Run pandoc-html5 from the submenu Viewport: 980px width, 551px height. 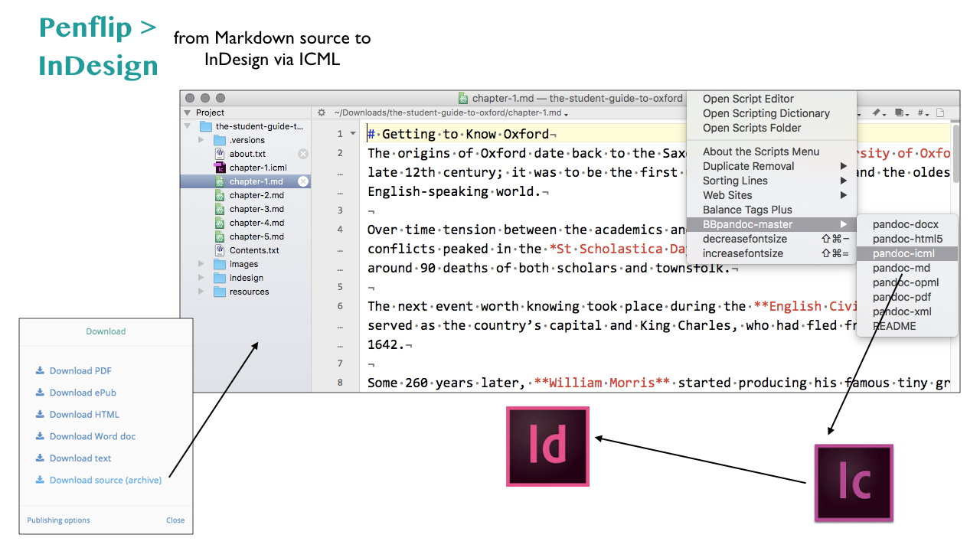click(907, 239)
